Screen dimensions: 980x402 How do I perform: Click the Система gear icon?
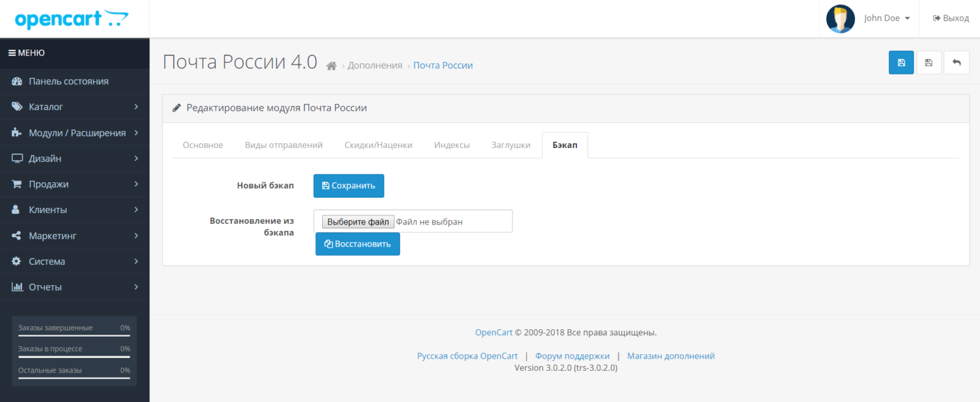click(x=17, y=261)
